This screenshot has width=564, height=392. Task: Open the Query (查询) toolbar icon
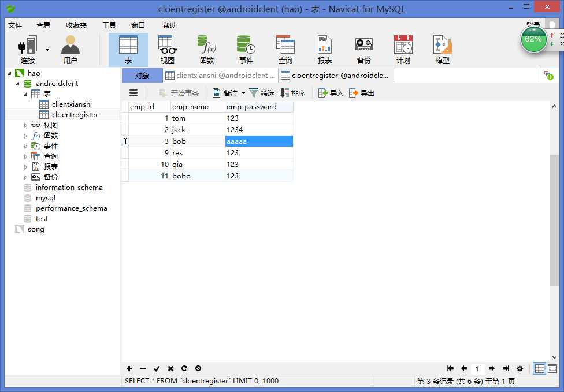[x=285, y=50]
